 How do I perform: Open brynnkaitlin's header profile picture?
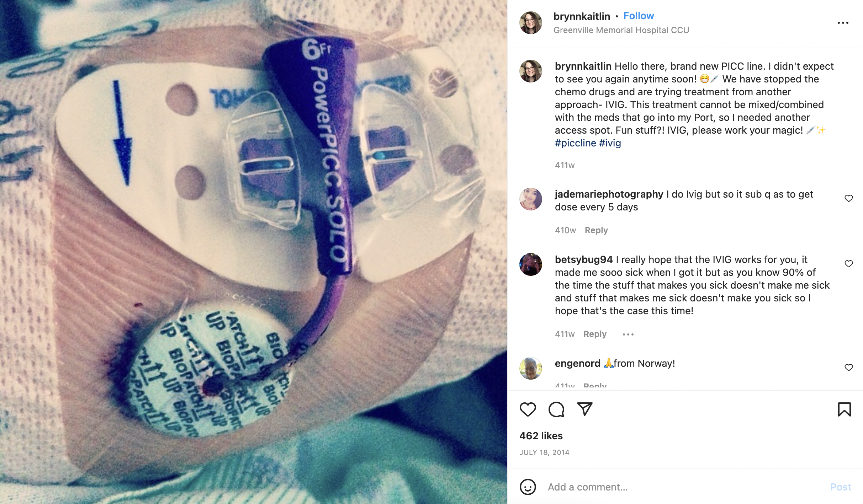tap(530, 23)
